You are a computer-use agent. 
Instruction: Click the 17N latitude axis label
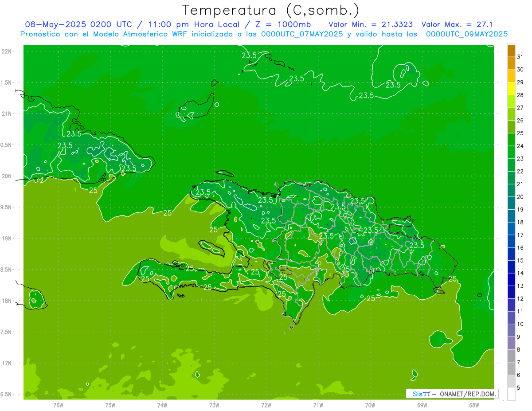click(x=7, y=363)
